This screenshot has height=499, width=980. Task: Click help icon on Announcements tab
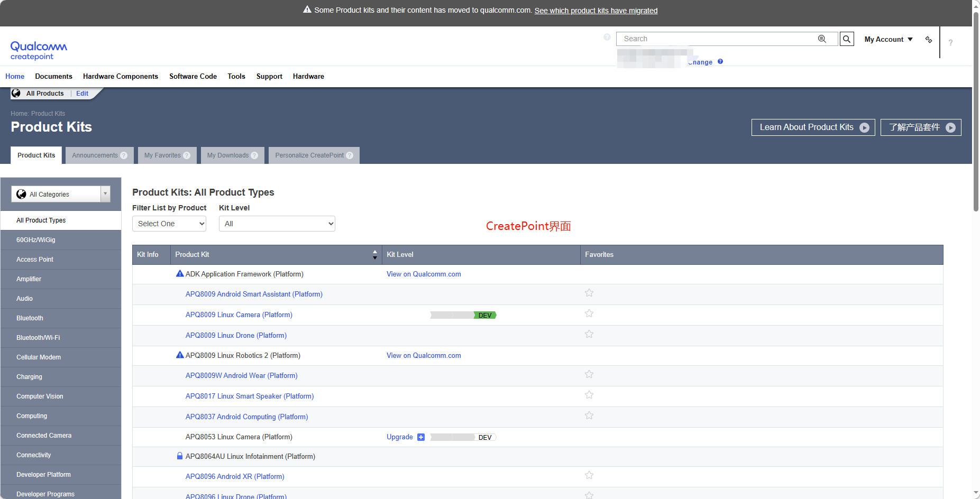coord(124,155)
